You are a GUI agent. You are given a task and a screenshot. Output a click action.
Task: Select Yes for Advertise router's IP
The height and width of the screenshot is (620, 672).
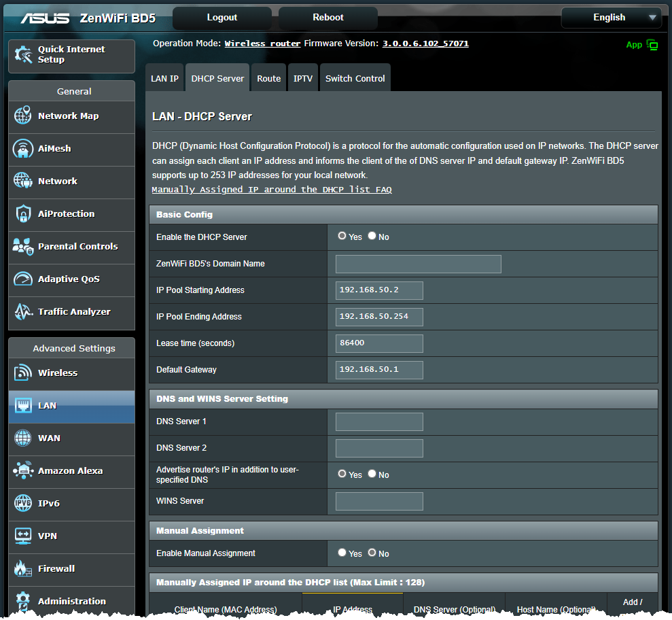point(342,474)
